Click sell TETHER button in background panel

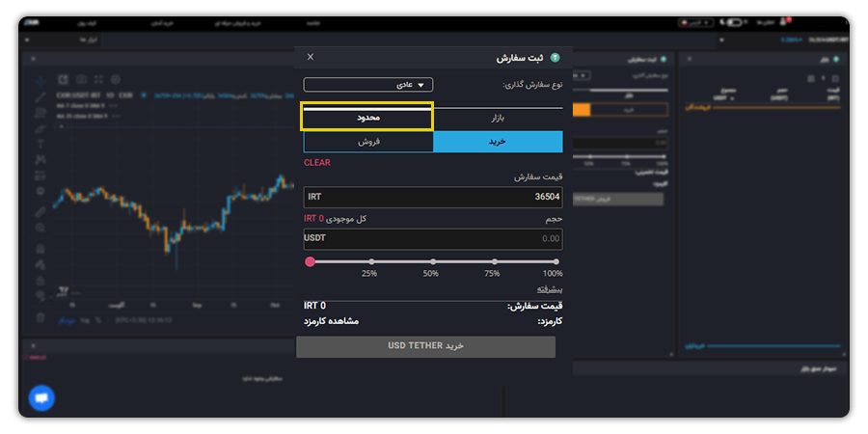point(618,200)
